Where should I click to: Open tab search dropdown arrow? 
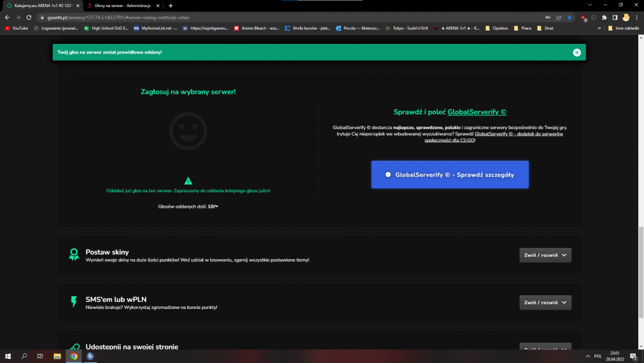590,5
